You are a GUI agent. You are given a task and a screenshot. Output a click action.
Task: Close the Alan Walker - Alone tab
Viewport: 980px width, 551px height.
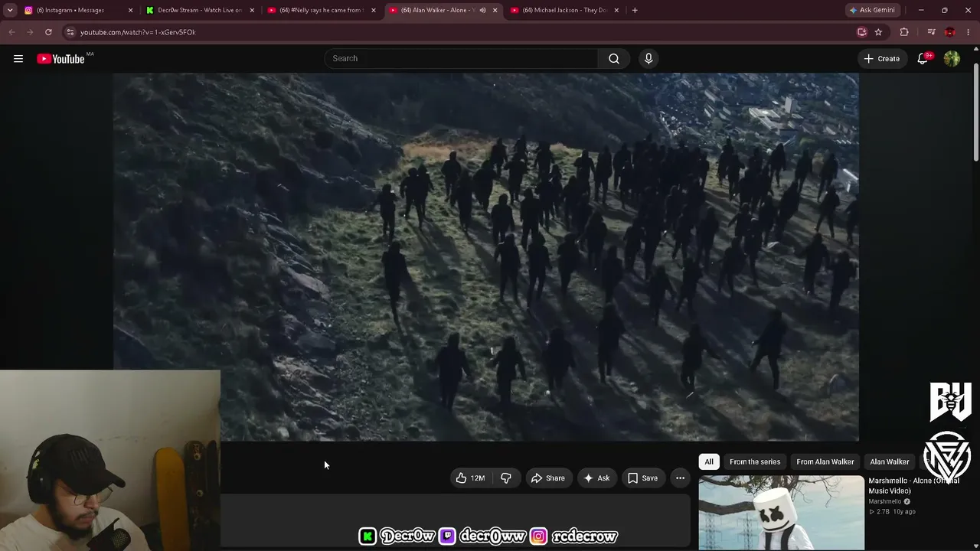coord(495,10)
